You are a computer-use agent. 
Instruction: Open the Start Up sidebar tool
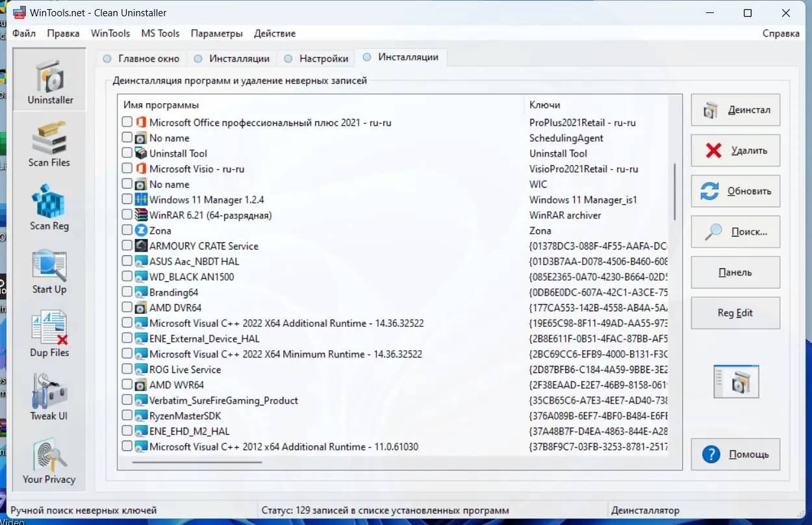(x=49, y=271)
